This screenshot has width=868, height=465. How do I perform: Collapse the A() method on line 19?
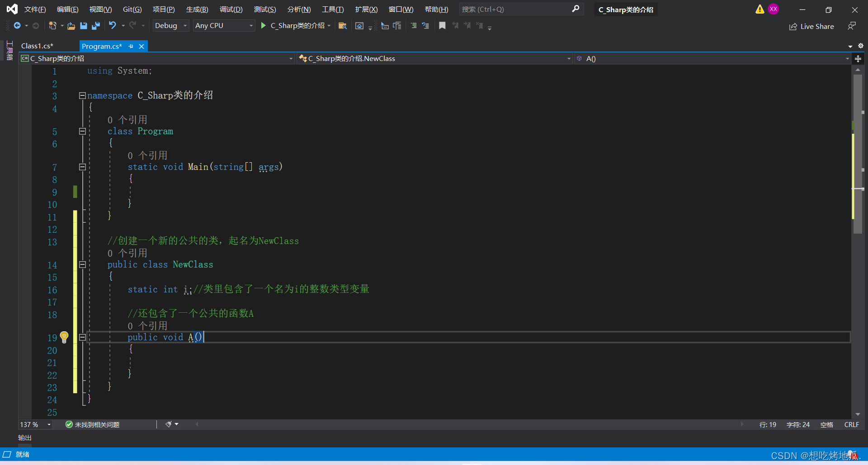[82, 337]
